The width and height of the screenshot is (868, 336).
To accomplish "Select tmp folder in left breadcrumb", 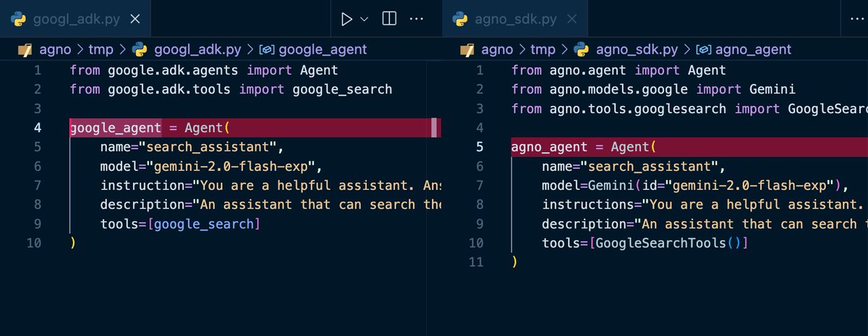I will [x=101, y=50].
